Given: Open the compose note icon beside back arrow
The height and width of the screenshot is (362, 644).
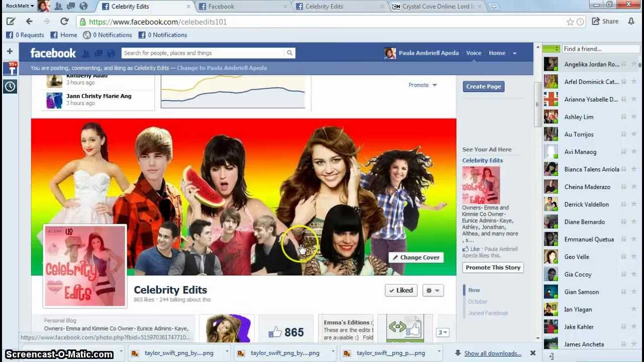Looking at the screenshot, I should pyautogui.click(x=11, y=22).
